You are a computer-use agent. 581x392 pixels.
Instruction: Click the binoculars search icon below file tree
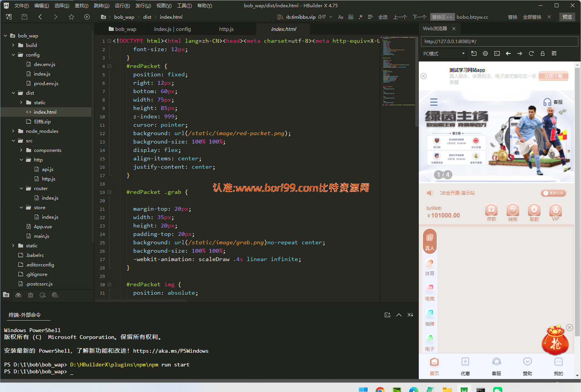click(x=18, y=295)
